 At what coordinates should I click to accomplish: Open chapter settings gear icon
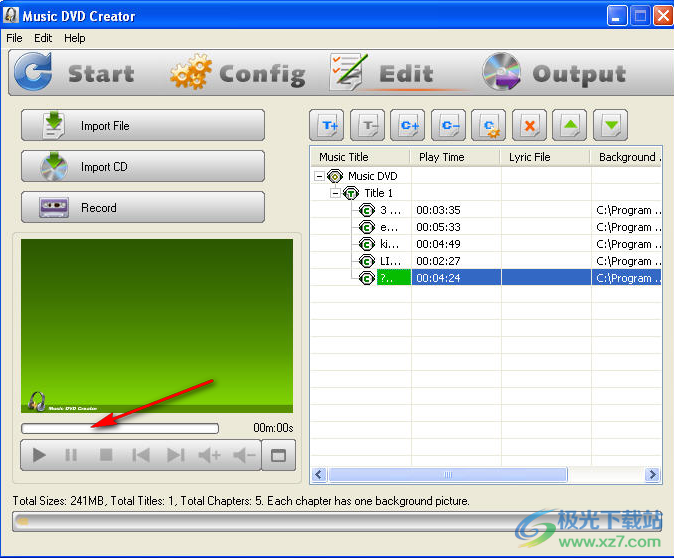[x=489, y=125]
